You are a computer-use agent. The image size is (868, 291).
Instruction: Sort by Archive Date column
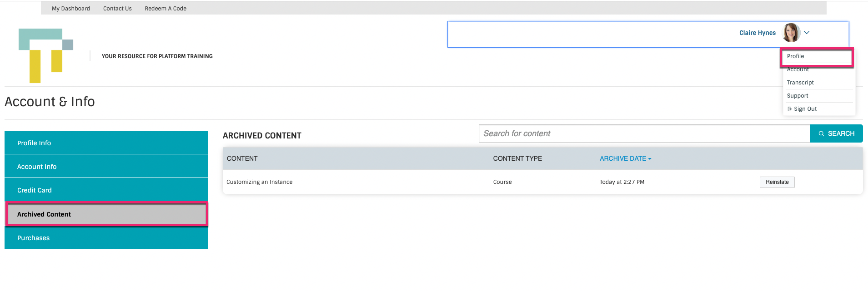point(625,158)
